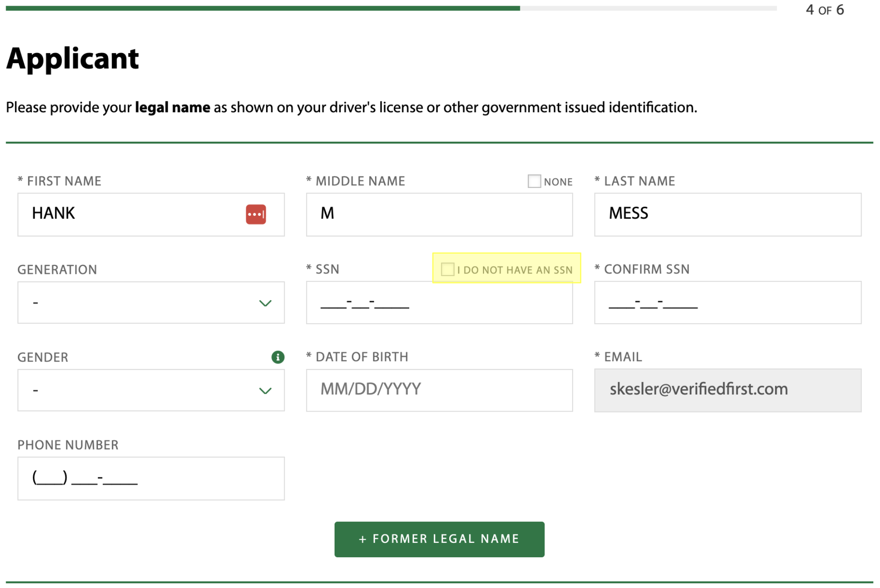Click the SSN input field
The height and width of the screenshot is (588, 880).
click(x=439, y=303)
